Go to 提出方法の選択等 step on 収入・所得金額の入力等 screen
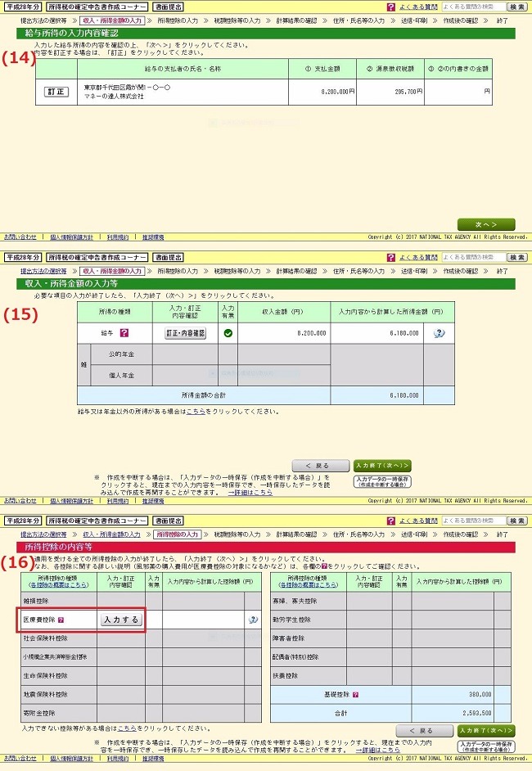 click(43, 272)
